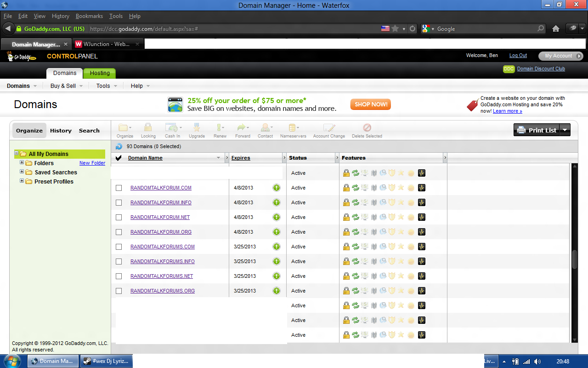Switch to the Hosting tab
The width and height of the screenshot is (588, 368).
click(100, 73)
